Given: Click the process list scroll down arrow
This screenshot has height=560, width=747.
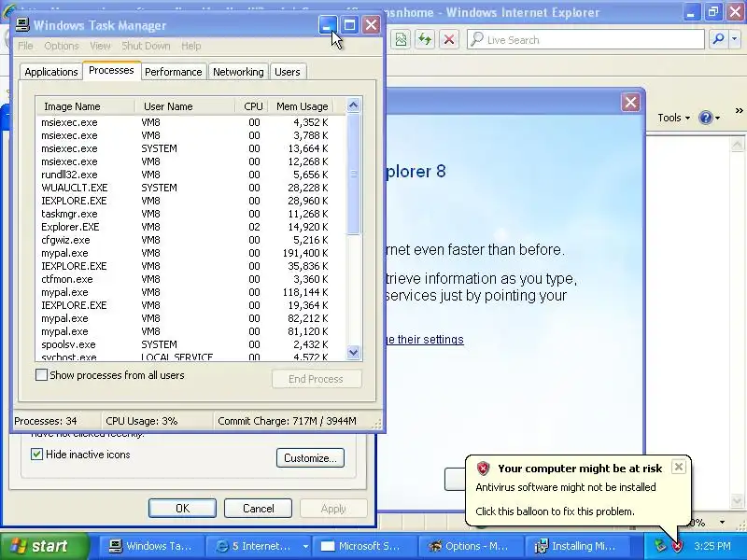Looking at the screenshot, I should [354, 353].
